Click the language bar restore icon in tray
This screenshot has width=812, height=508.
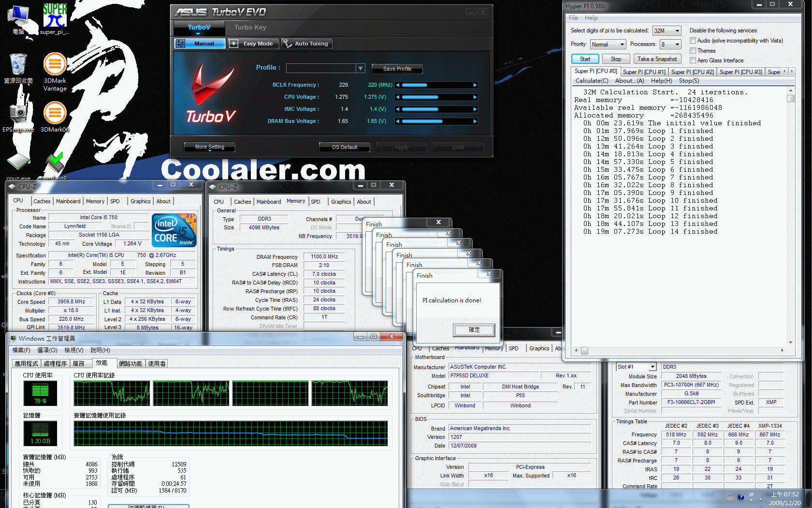pyautogui.click(x=752, y=495)
